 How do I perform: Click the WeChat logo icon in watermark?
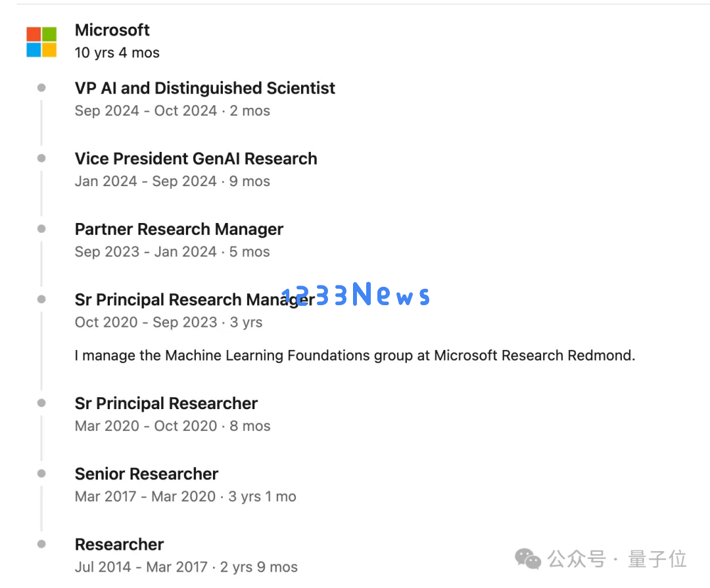(x=527, y=558)
